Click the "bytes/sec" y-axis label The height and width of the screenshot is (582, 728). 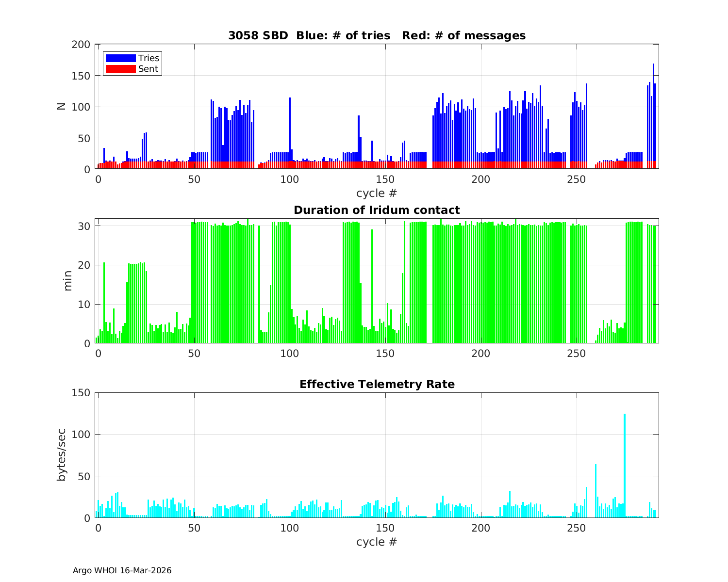(x=61, y=455)
